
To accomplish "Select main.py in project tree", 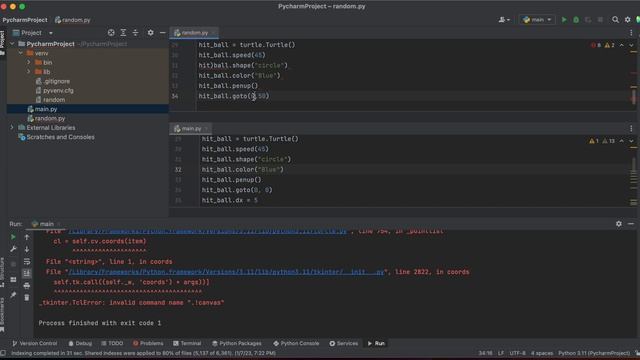I will 42,109.
